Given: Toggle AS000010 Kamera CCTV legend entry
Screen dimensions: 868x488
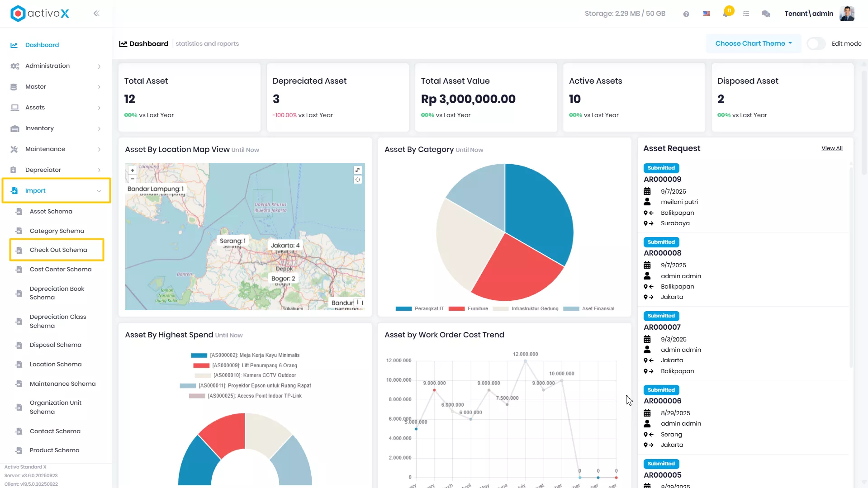Looking at the screenshot, I should pyautogui.click(x=245, y=375).
